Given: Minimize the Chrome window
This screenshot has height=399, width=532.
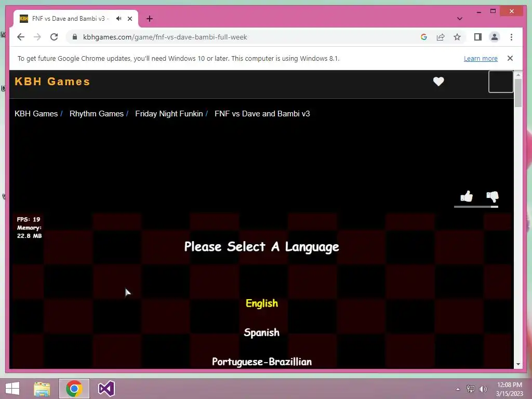Looking at the screenshot, I should 478,11.
